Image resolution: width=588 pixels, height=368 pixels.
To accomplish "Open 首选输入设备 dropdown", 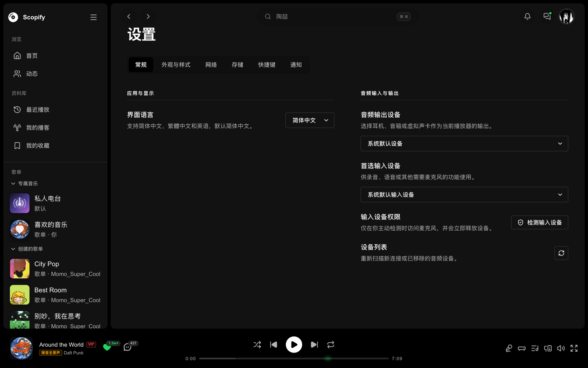I will pos(464,195).
